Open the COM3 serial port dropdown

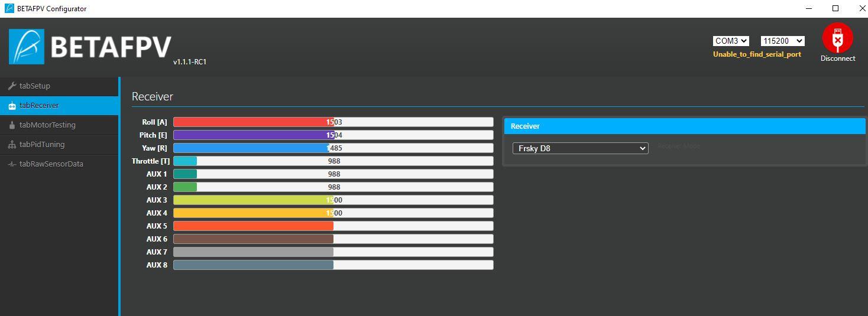pos(731,41)
